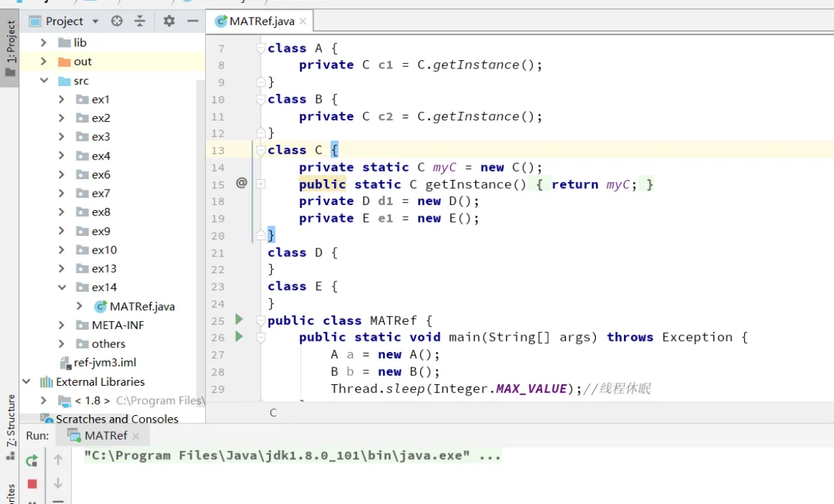The image size is (834, 504).
Task: Expand the ex2 package
Action: point(61,118)
